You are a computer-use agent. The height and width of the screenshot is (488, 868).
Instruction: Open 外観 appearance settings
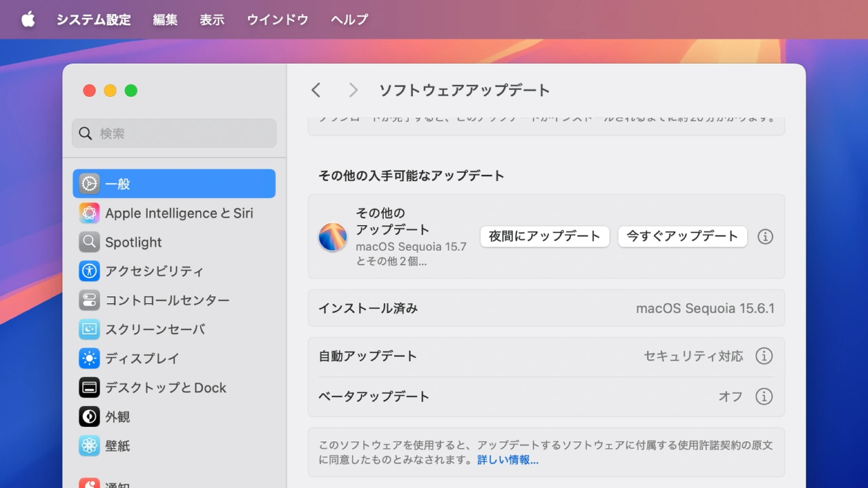click(x=89, y=417)
